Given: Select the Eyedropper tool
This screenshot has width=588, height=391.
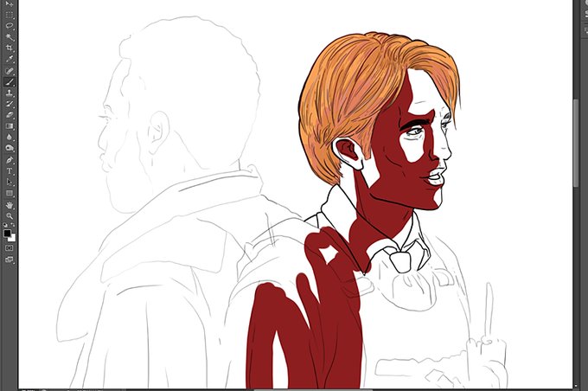Looking at the screenshot, I should (9, 60).
